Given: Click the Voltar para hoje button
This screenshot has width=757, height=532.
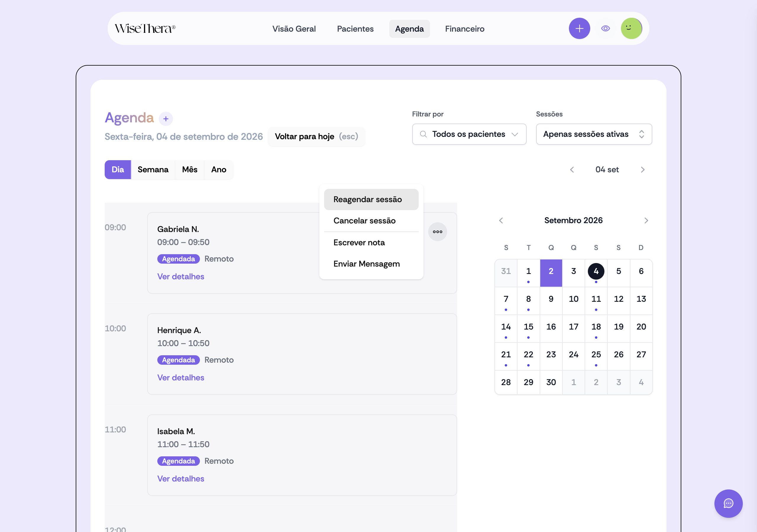Looking at the screenshot, I should (x=316, y=137).
